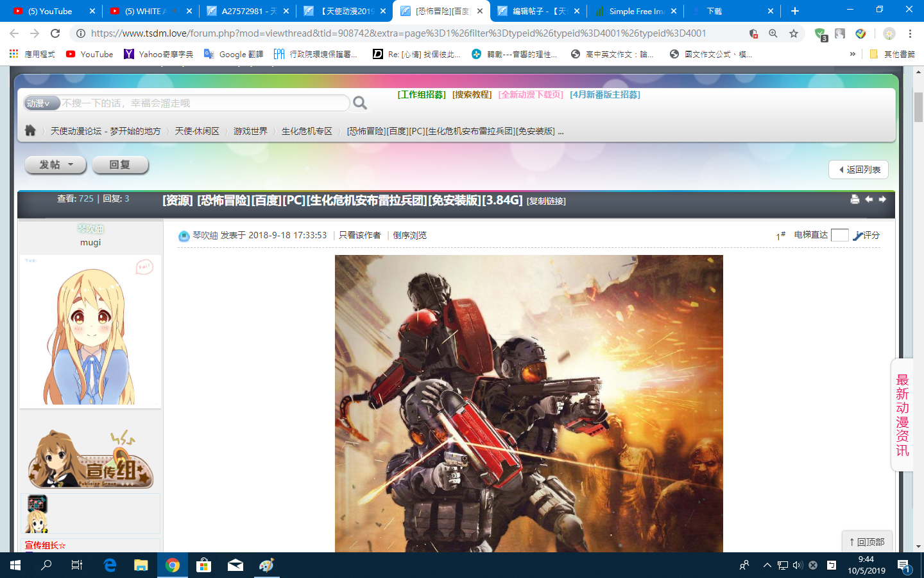
Task: Click the forum search magnifier icon
Action: (360, 103)
